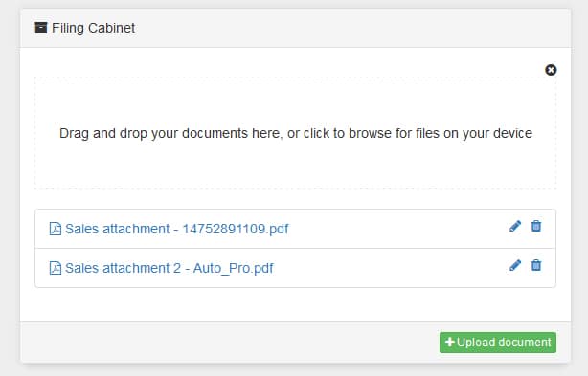This screenshot has height=376, width=588.
Task: Click PDF file icon for 14752891109.pdf
Action: pyautogui.click(x=56, y=229)
